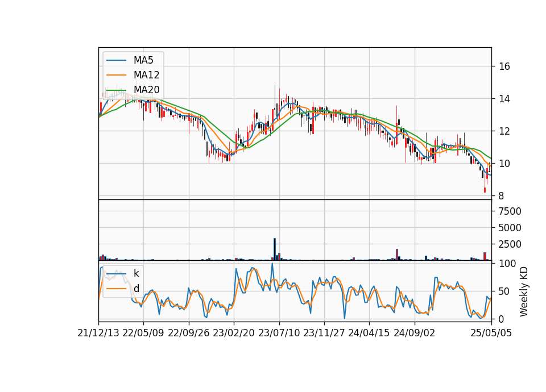Click the 24/09/02 date tick label
The image size is (546, 392).
pyautogui.click(x=415, y=333)
